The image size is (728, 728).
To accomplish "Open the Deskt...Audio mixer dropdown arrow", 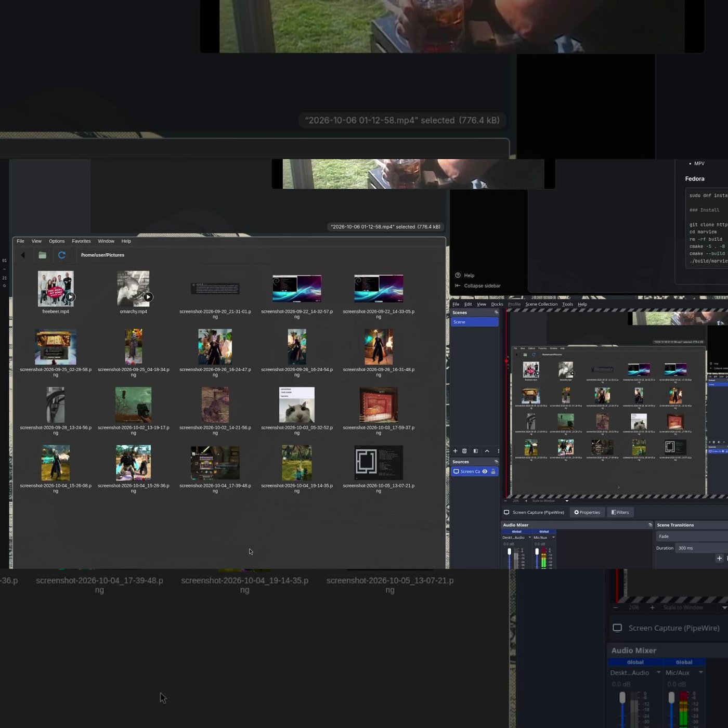I will coord(530,537).
